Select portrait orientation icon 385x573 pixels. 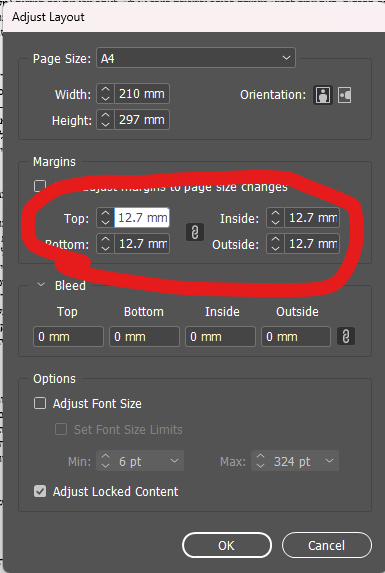point(323,95)
